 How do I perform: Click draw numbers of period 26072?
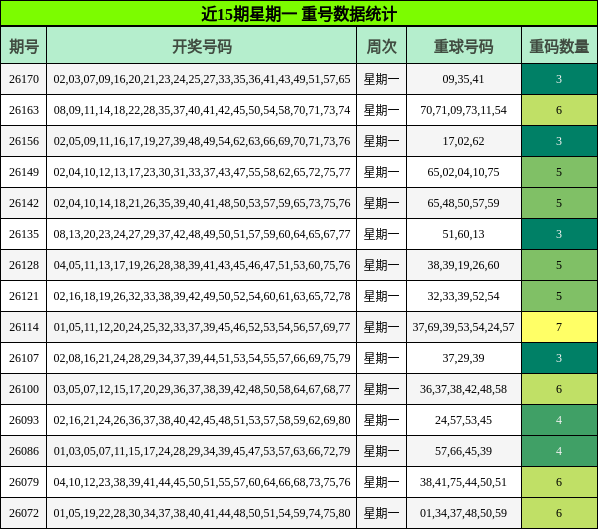pos(202,513)
